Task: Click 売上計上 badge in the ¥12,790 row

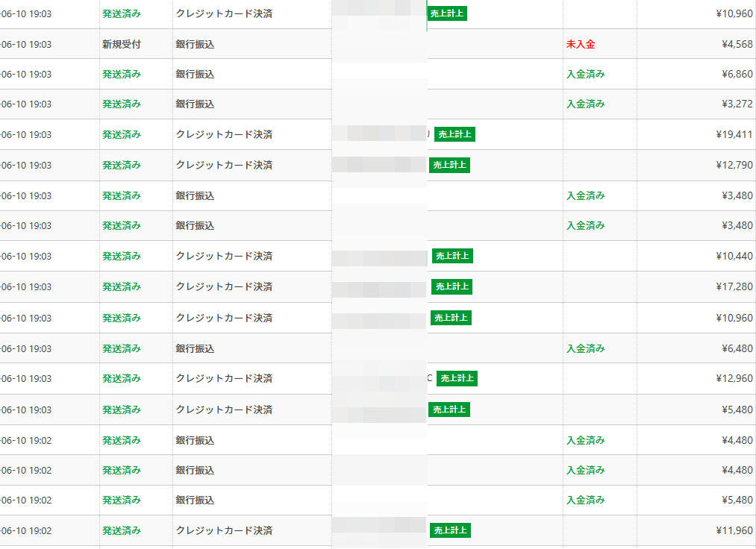Action: point(449,165)
